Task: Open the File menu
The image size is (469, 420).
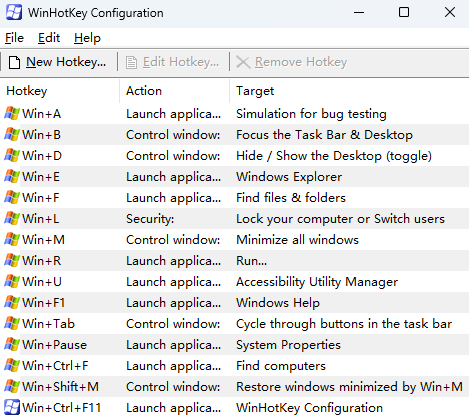Action: (14, 38)
